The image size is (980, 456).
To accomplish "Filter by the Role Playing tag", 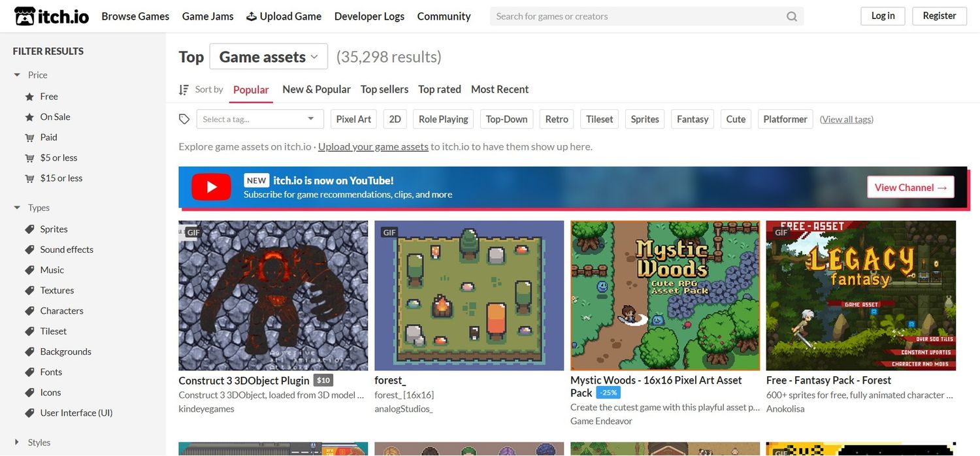I will [x=444, y=119].
